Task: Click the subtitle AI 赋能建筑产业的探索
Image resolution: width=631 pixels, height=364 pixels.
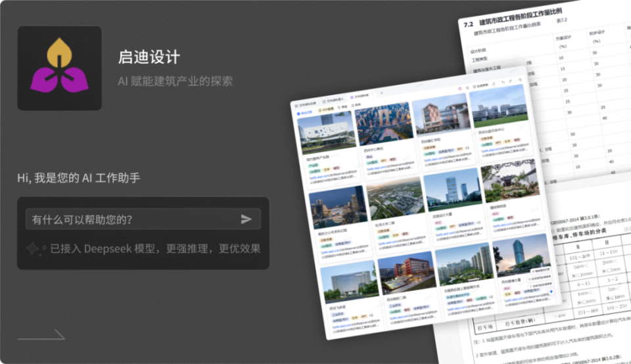Action: click(175, 81)
